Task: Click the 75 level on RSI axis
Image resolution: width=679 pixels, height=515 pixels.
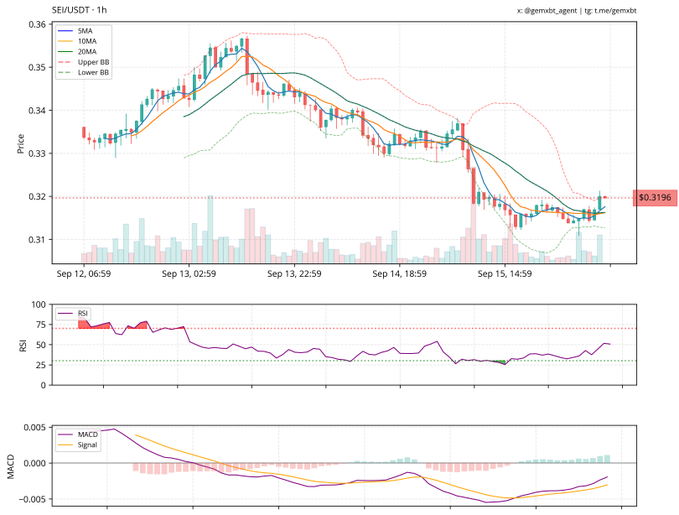Action: pos(40,325)
